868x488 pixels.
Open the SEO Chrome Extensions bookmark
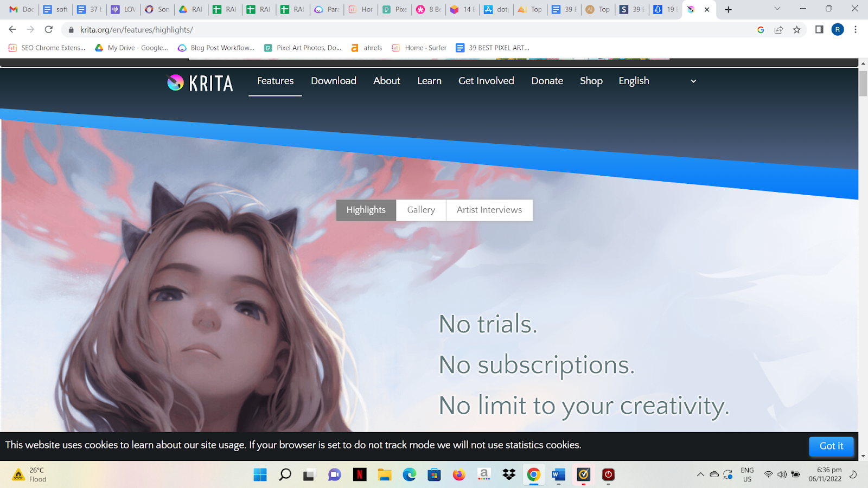pyautogui.click(x=47, y=48)
